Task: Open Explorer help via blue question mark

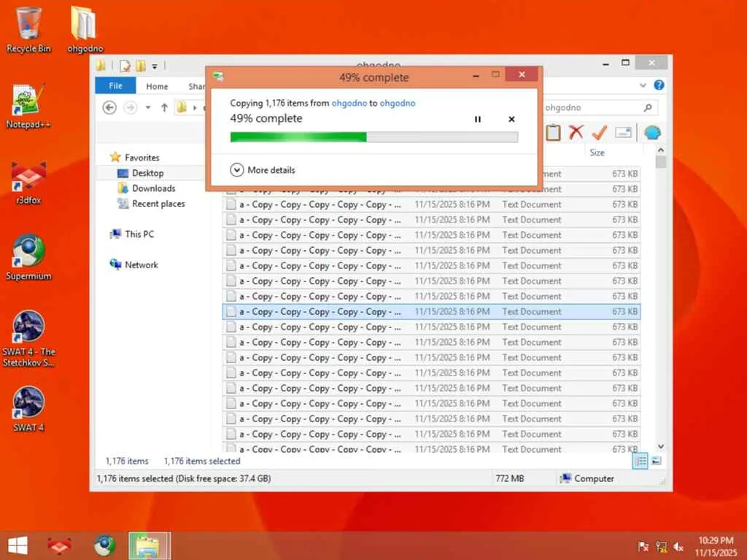Action: point(659,85)
